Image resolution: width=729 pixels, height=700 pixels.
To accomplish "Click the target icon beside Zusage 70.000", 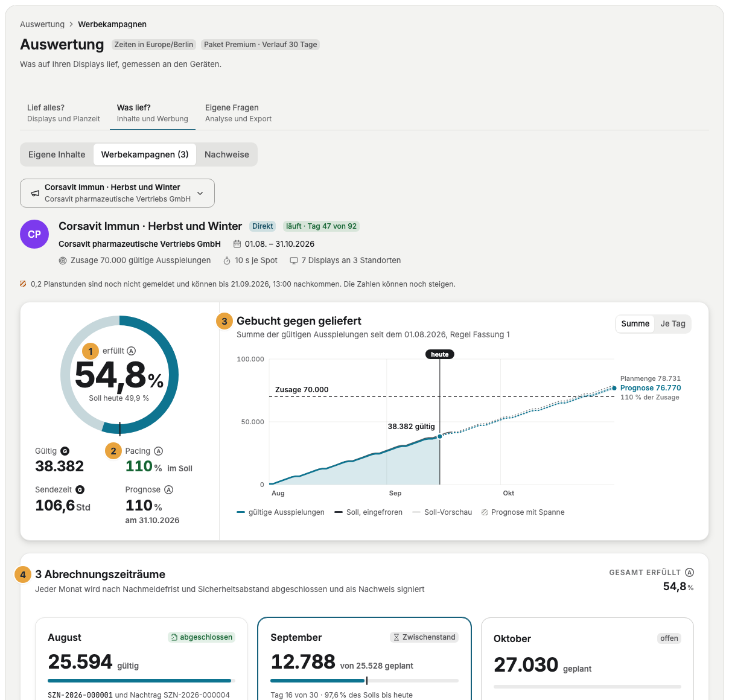I will click(x=63, y=261).
